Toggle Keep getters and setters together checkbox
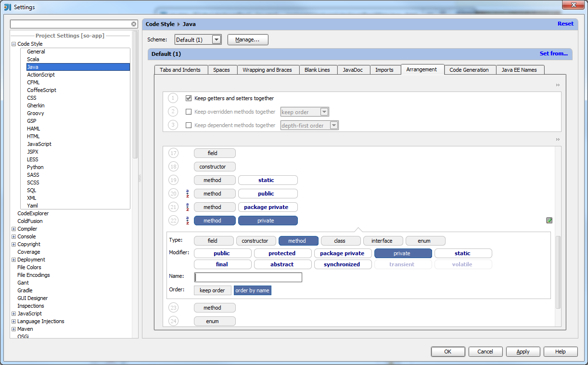 pos(189,98)
